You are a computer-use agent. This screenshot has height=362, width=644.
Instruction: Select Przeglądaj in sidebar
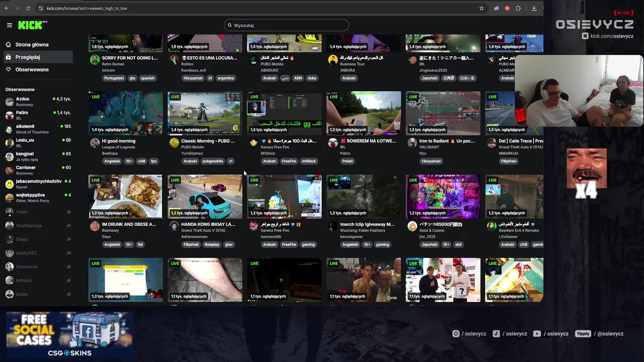coord(37,57)
